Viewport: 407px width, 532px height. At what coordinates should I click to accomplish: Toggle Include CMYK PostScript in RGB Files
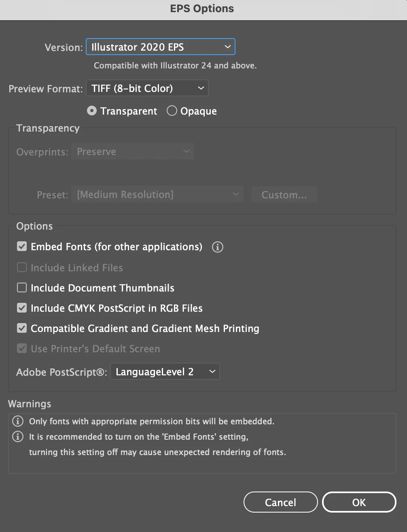coord(22,308)
